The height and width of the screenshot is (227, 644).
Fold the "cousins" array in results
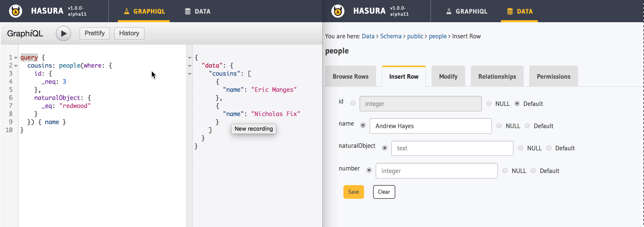coord(190,74)
